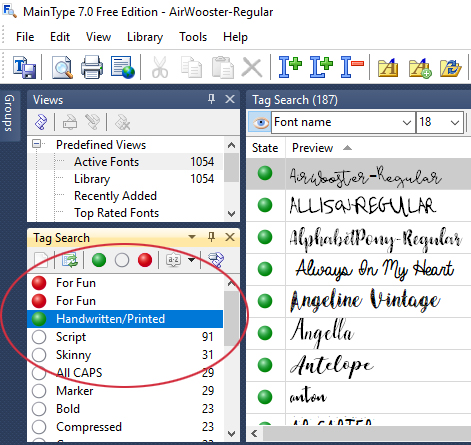
Task: Click the Refresh folder icon in toolbar
Action: pyautogui.click(x=450, y=68)
